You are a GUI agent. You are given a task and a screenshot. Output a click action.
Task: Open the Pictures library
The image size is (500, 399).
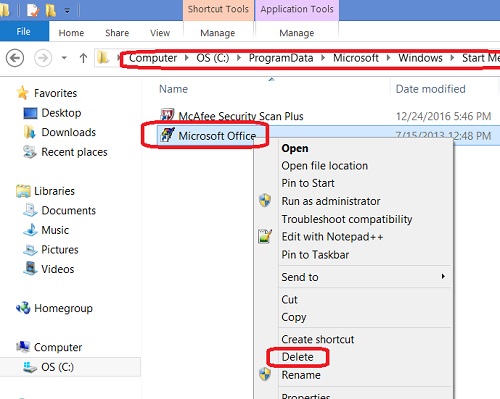tap(60, 250)
